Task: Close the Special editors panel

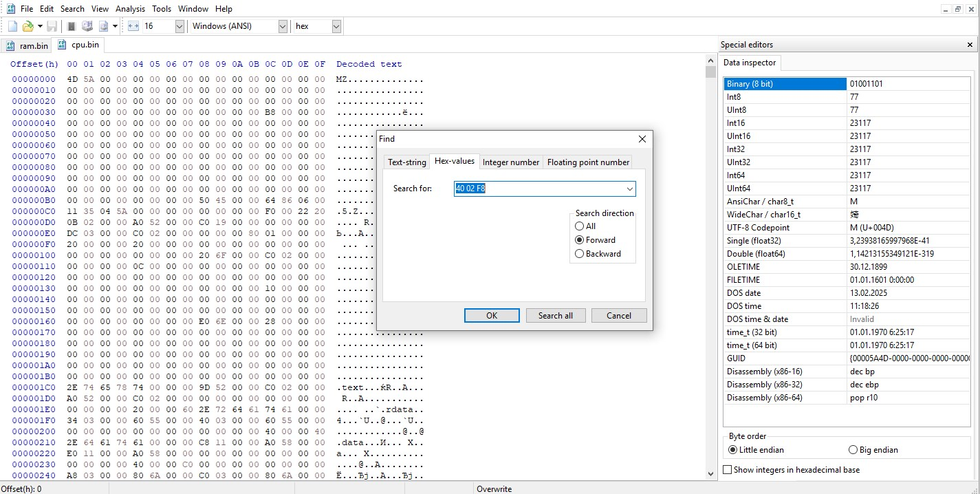Action: pos(970,45)
